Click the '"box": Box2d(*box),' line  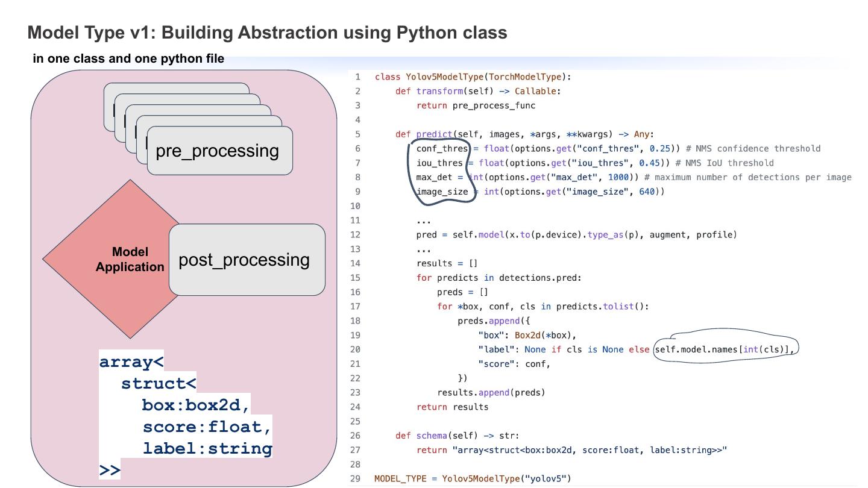527,336
